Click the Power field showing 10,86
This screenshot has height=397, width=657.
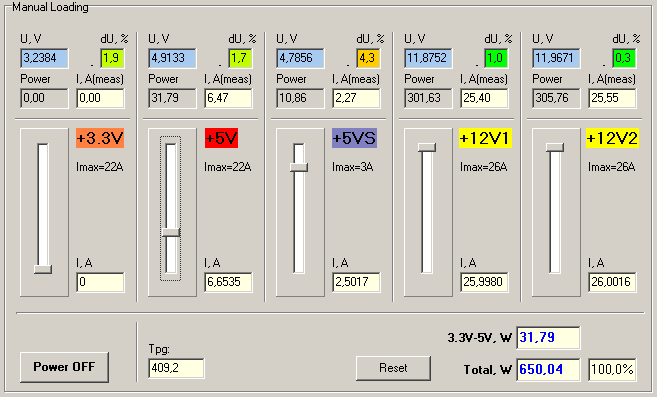point(300,98)
